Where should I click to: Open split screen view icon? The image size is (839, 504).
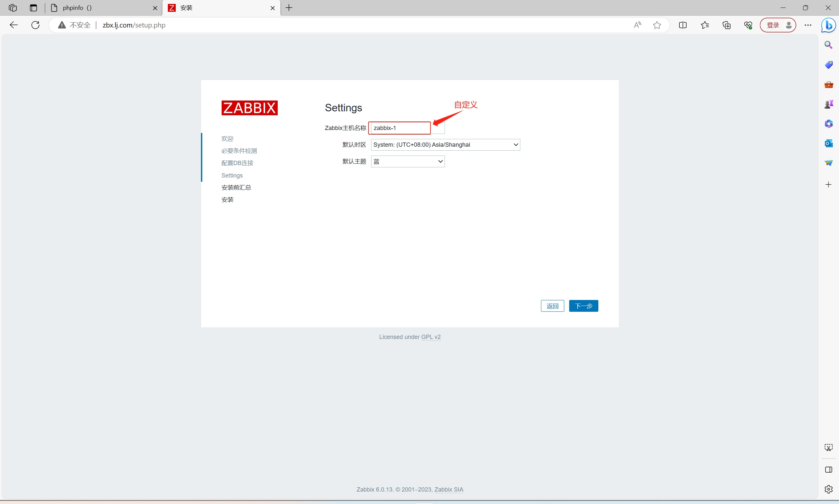(682, 25)
